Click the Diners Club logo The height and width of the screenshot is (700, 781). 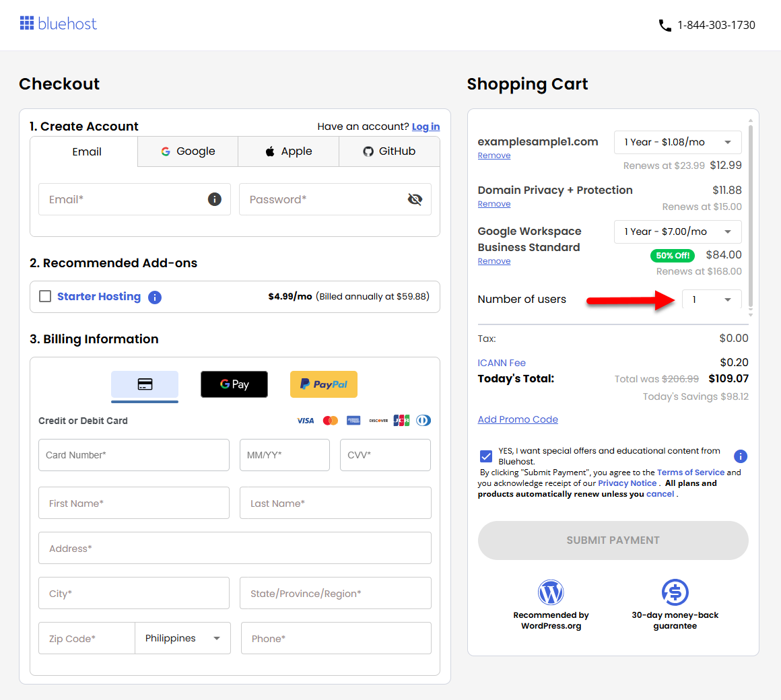coord(423,421)
